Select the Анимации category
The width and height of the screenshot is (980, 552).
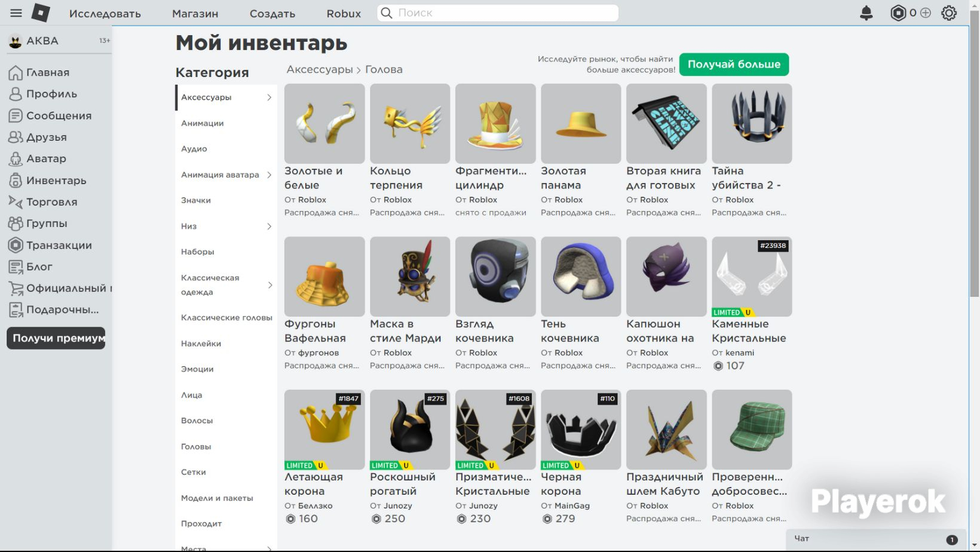[x=202, y=123]
